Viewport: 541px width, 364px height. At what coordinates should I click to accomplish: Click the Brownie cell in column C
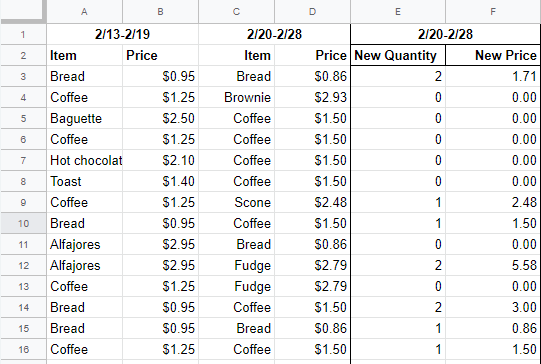236,97
